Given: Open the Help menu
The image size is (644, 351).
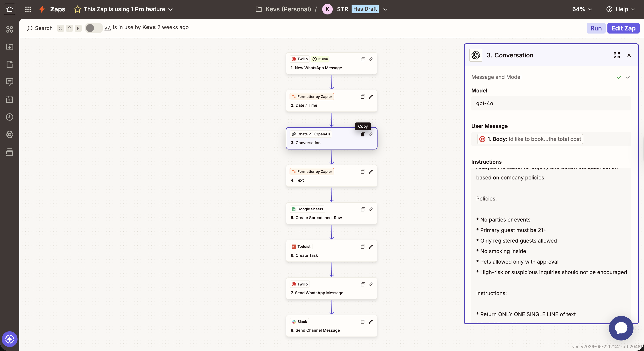Looking at the screenshot, I should click(621, 9).
